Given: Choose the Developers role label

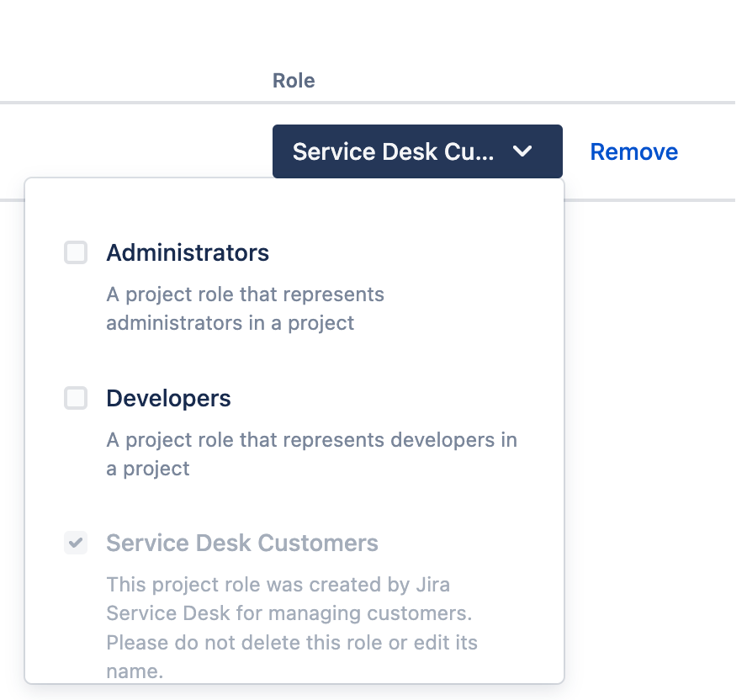Looking at the screenshot, I should pos(168,398).
